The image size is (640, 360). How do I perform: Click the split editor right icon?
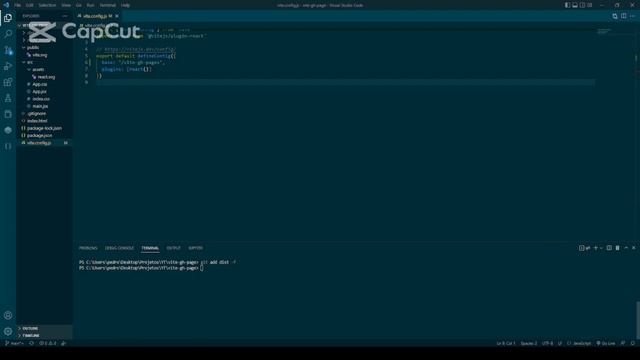[x=623, y=16]
